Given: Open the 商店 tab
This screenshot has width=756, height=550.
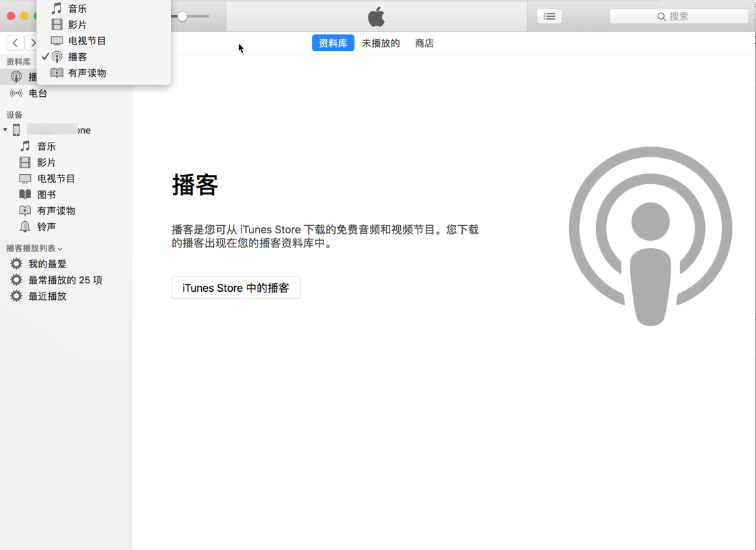Looking at the screenshot, I should (x=424, y=43).
